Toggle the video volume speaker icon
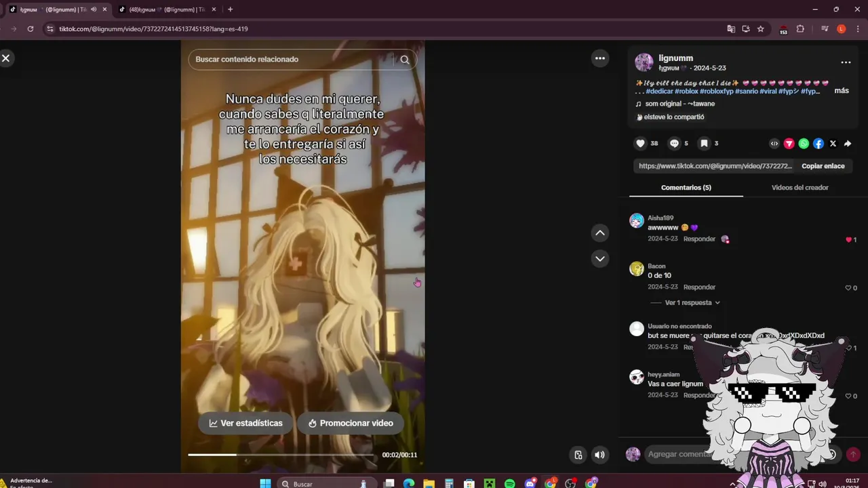Image resolution: width=868 pixels, height=488 pixels. coord(599,455)
